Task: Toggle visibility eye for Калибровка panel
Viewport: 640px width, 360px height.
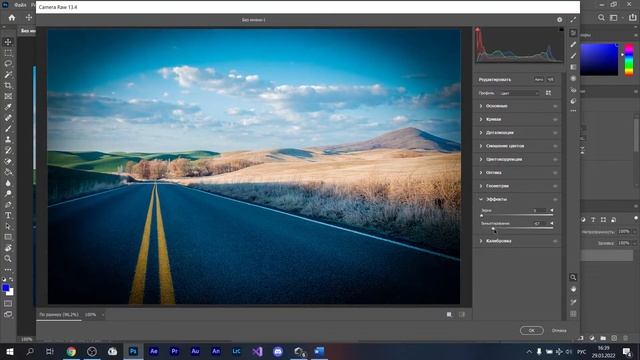Action: [555, 241]
